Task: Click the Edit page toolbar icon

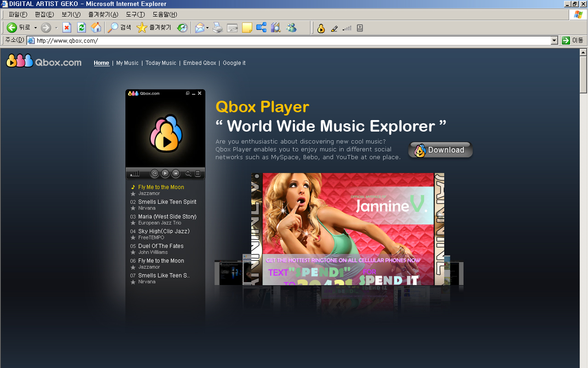Action: click(x=232, y=28)
